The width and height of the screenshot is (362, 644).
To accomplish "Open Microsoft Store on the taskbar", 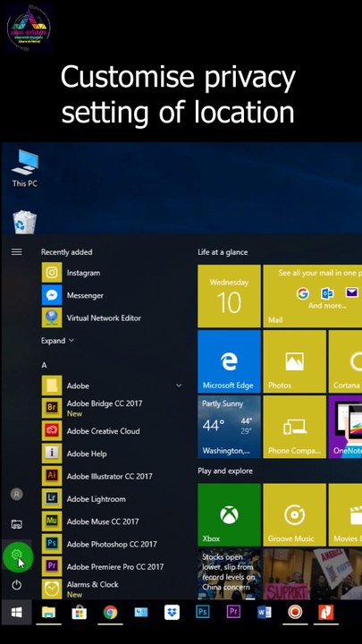I will pyautogui.click(x=80, y=613).
